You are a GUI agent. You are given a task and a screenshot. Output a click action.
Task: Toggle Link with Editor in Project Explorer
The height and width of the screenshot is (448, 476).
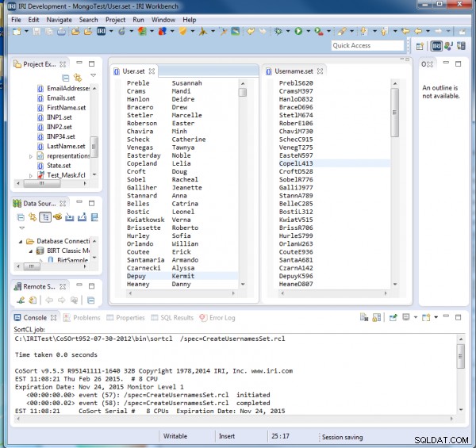coord(78,78)
